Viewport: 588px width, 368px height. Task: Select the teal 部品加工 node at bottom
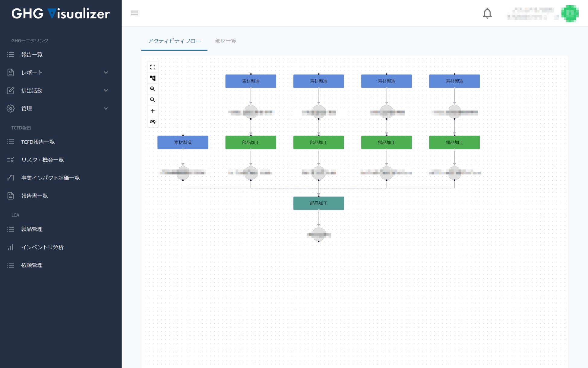click(x=318, y=203)
